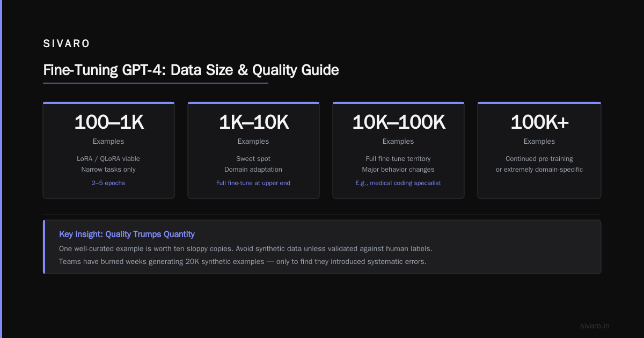Screen dimensions: 644x338
Task: Click the sentence about 20K synthetic examples
Action: (x=243, y=262)
